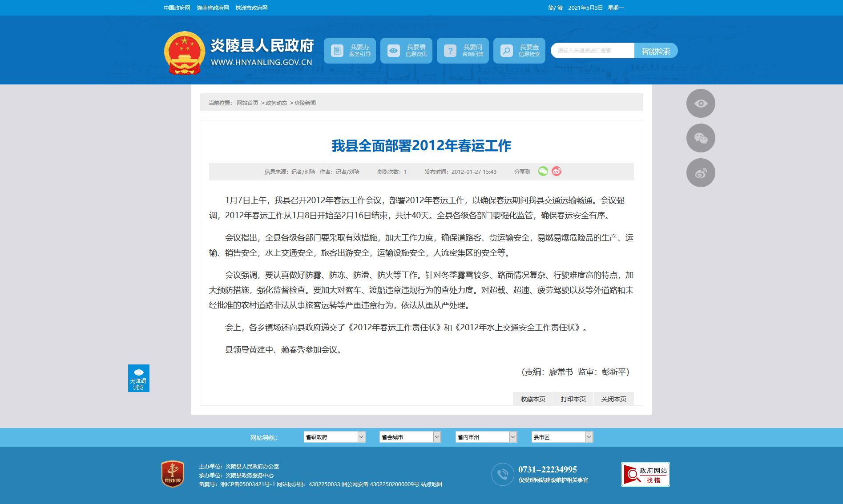Image resolution: width=843 pixels, height=504 pixels.
Task: Open the 省会城市 dropdown list
Action: (x=410, y=437)
